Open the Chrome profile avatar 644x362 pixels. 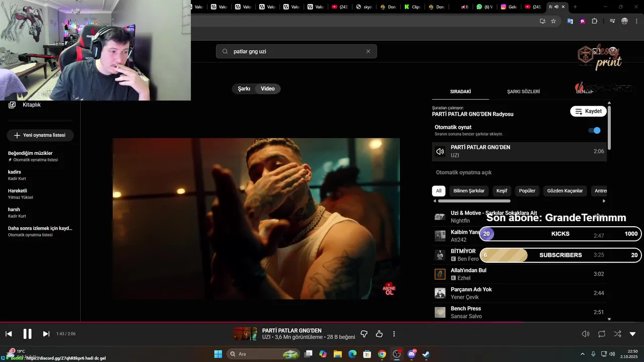click(x=624, y=21)
